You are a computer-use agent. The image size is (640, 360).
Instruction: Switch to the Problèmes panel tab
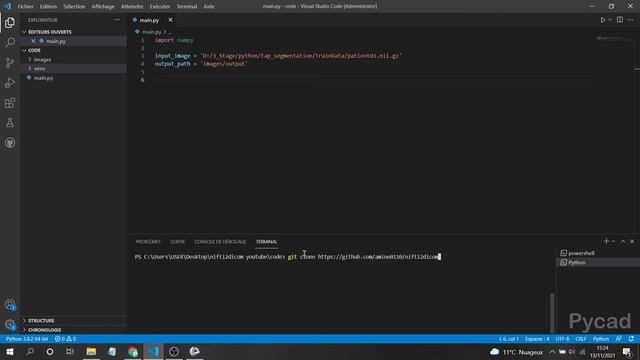(148, 242)
